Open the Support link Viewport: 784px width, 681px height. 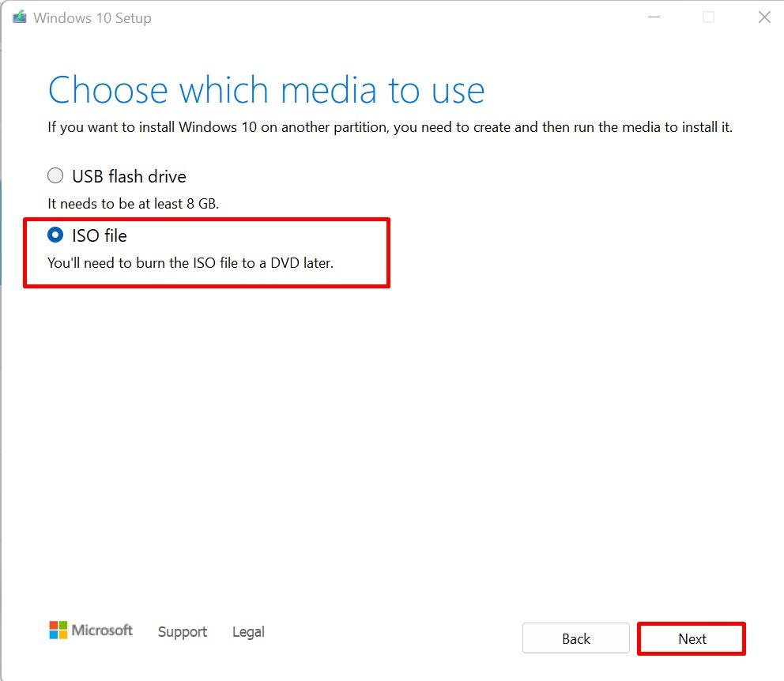[x=182, y=631]
